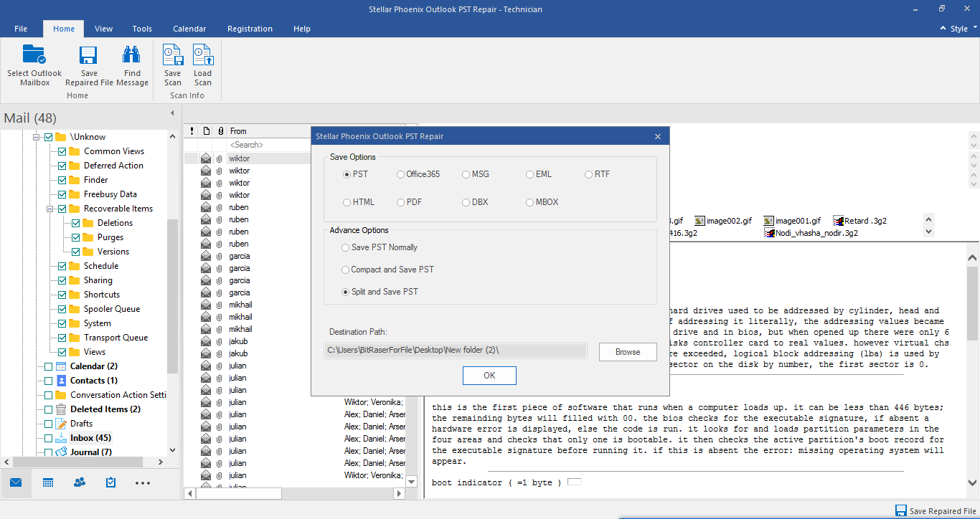
Task: Select Deleted Items (2) folder
Action: pos(105,409)
